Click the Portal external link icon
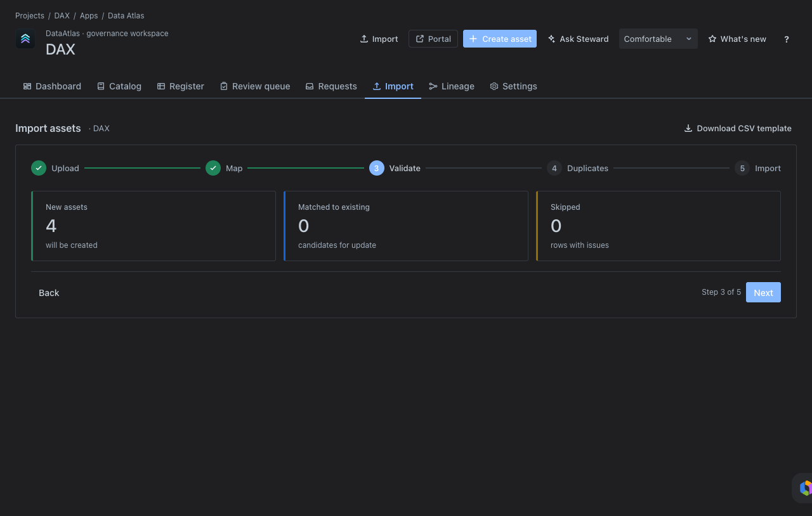This screenshot has width=812, height=516. (x=420, y=39)
